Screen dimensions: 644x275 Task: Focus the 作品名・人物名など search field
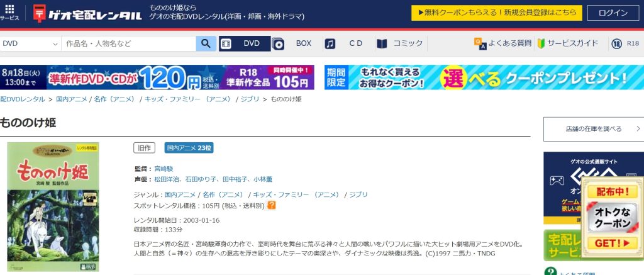tap(128, 43)
